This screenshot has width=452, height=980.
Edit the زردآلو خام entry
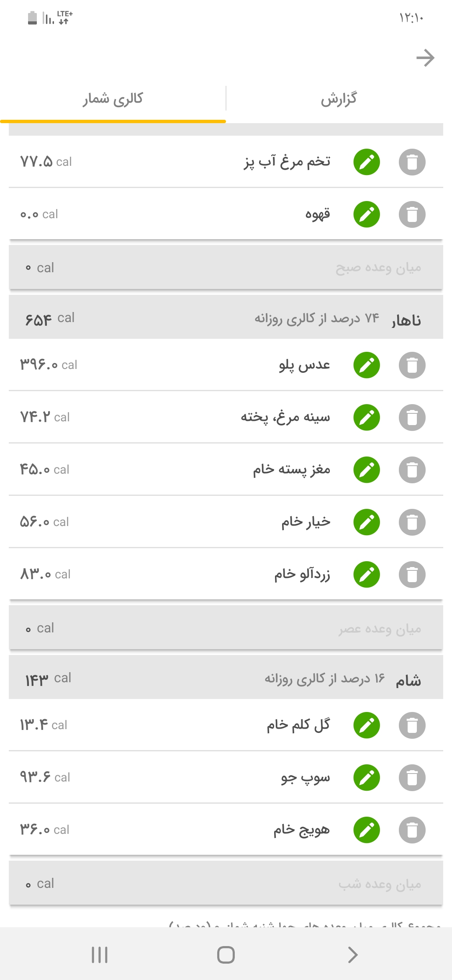click(x=367, y=575)
